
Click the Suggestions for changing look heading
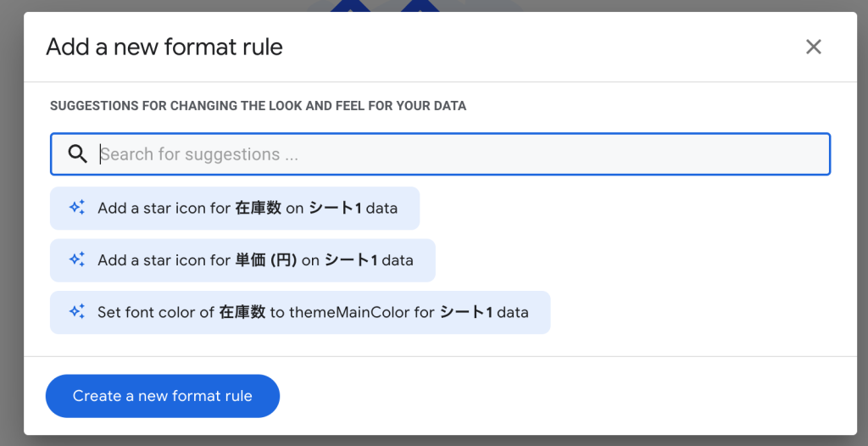(x=258, y=107)
